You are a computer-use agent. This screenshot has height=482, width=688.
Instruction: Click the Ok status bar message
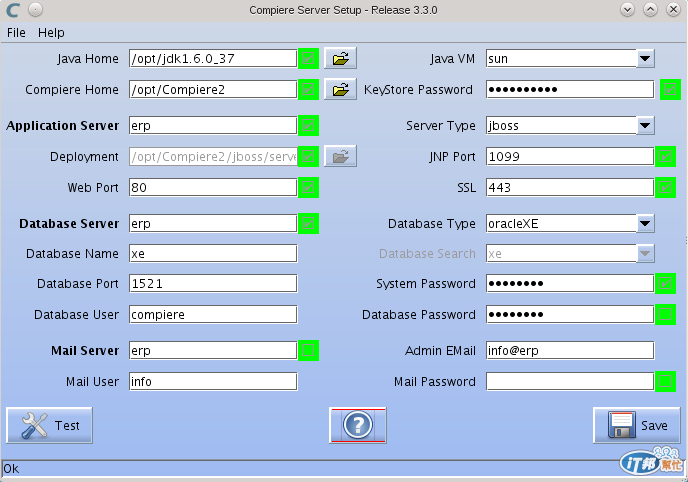coord(11,469)
